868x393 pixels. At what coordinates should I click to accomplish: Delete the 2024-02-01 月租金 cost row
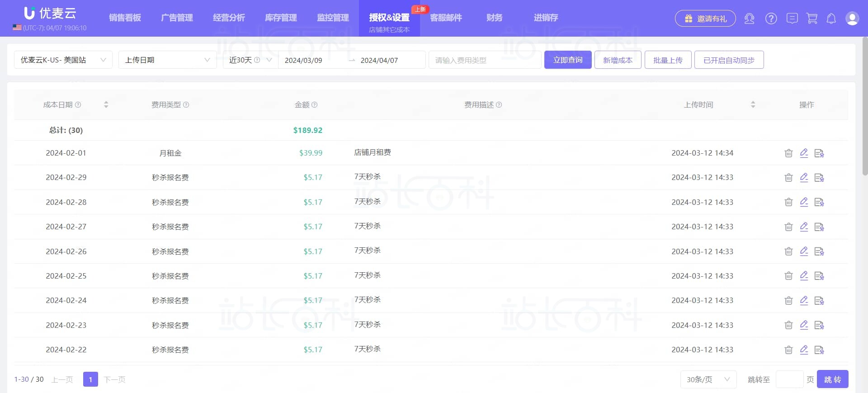point(788,153)
